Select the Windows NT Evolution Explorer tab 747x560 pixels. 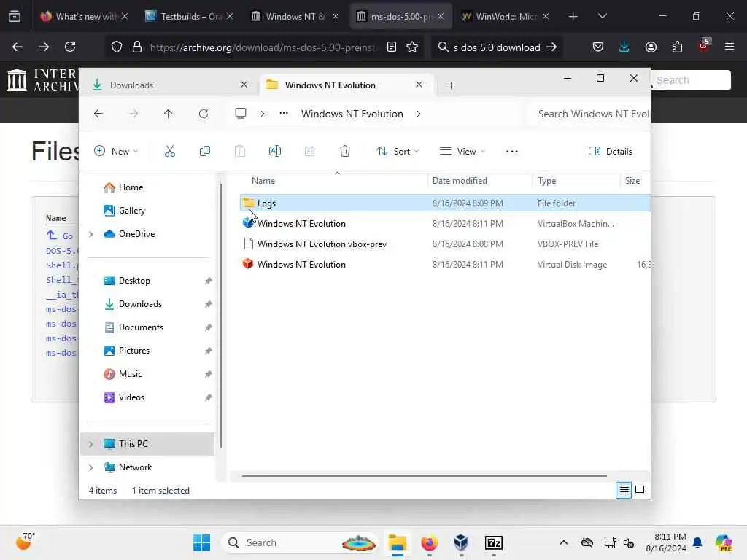coord(345,85)
